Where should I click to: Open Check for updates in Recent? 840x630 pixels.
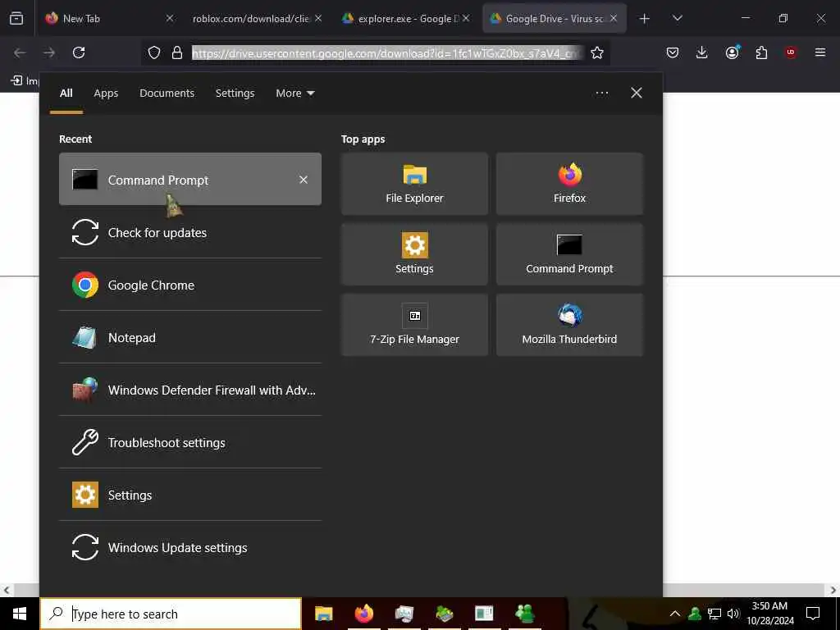pos(190,232)
